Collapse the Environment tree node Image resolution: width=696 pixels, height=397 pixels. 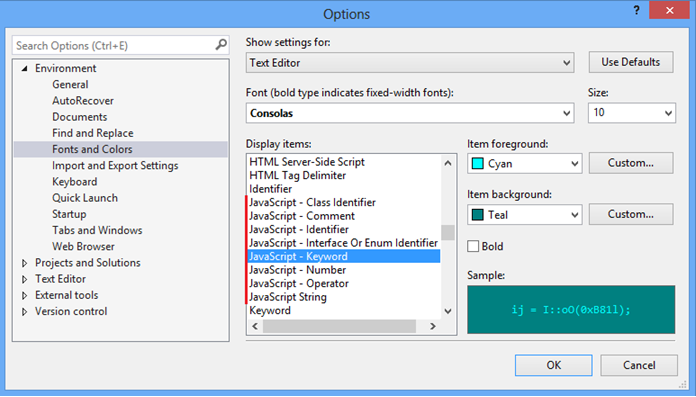click(25, 68)
